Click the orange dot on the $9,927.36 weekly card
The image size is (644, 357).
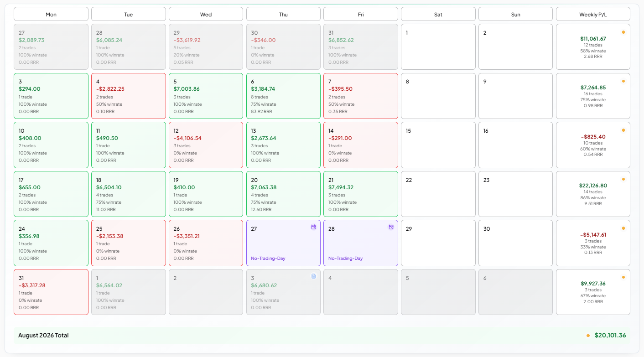point(623,277)
